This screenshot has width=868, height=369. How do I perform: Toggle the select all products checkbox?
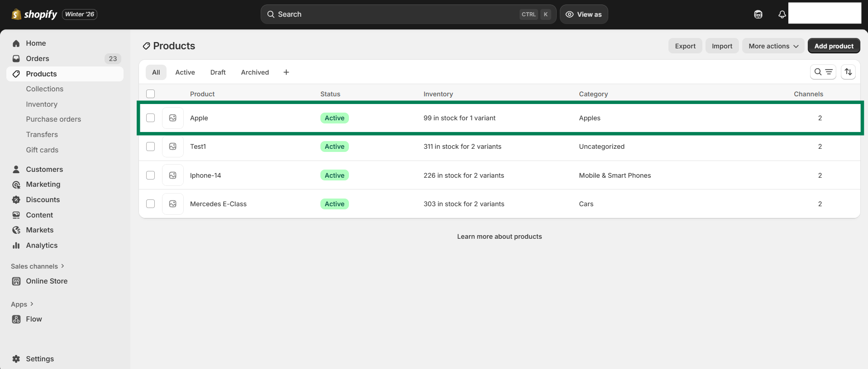[151, 94]
